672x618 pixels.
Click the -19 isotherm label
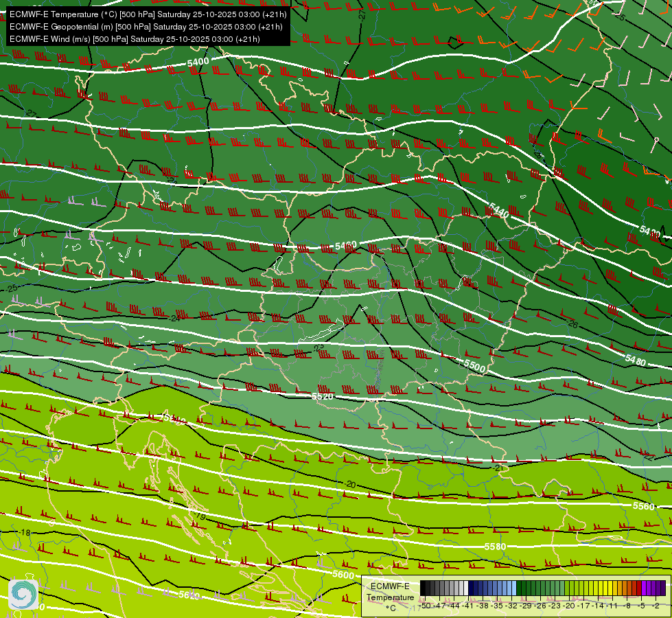pyautogui.click(x=200, y=516)
